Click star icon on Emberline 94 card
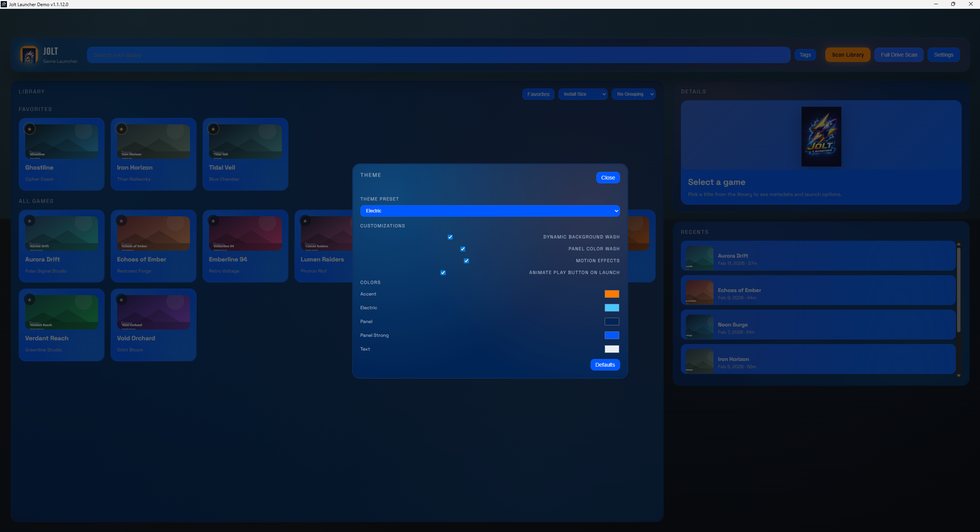Image resolution: width=980 pixels, height=532 pixels. click(x=213, y=221)
